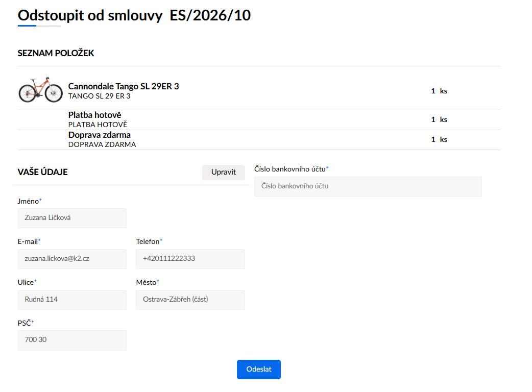This screenshot has width=532, height=392.
Task: Click the Jméno input field
Action: [x=72, y=218]
